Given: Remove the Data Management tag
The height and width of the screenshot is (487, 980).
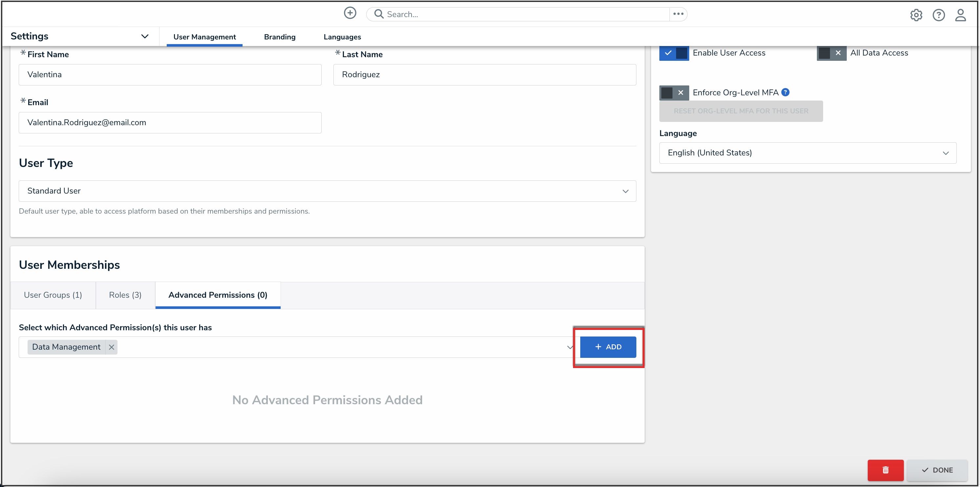Looking at the screenshot, I should coord(112,347).
